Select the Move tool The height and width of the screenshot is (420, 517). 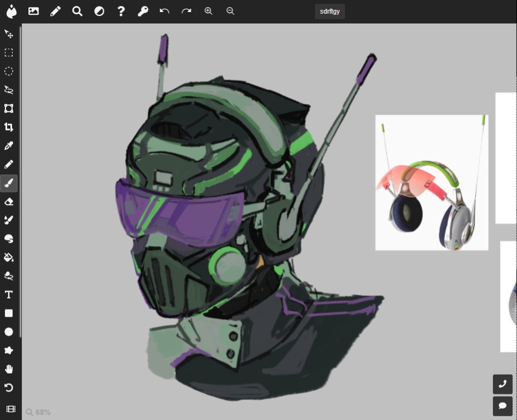pos(9,34)
